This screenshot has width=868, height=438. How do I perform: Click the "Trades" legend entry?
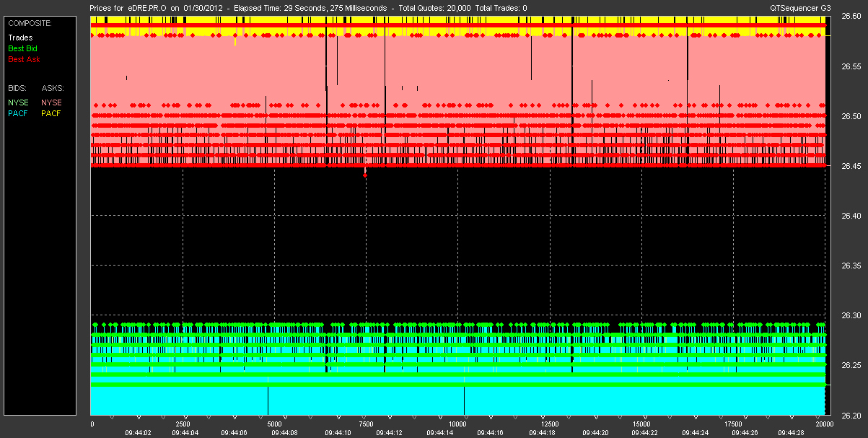pos(20,38)
